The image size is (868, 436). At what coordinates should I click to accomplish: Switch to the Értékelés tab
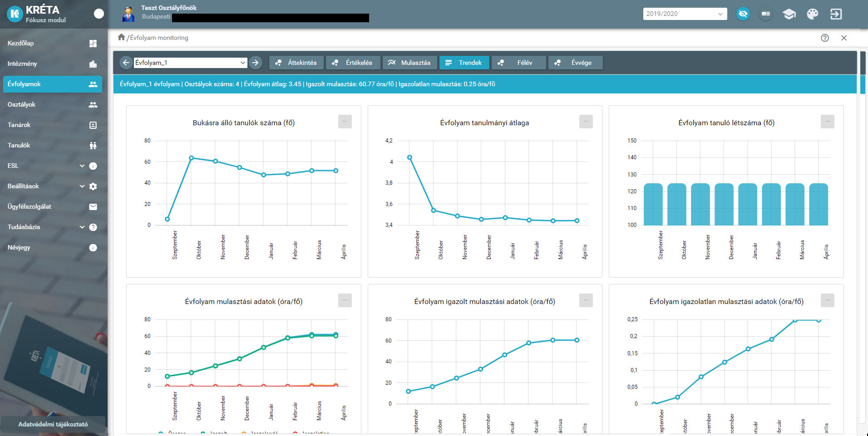353,63
